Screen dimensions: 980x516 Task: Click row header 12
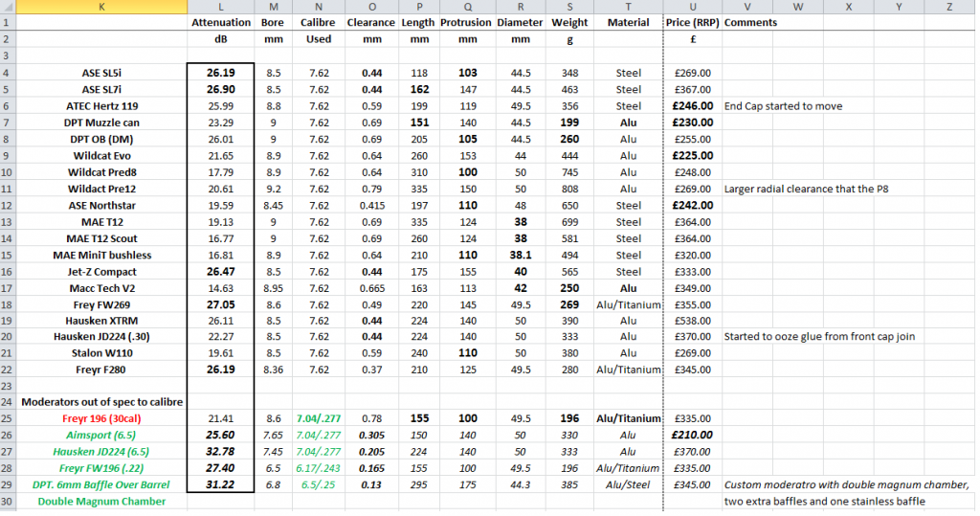click(x=10, y=205)
